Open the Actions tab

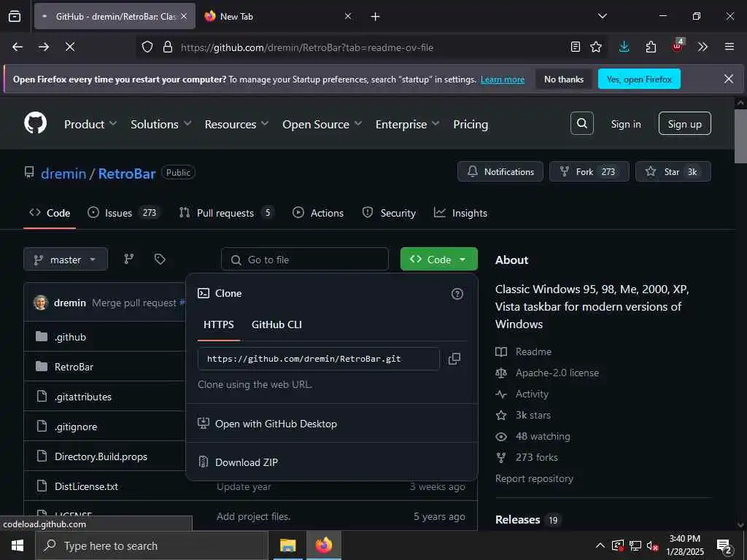coord(318,213)
